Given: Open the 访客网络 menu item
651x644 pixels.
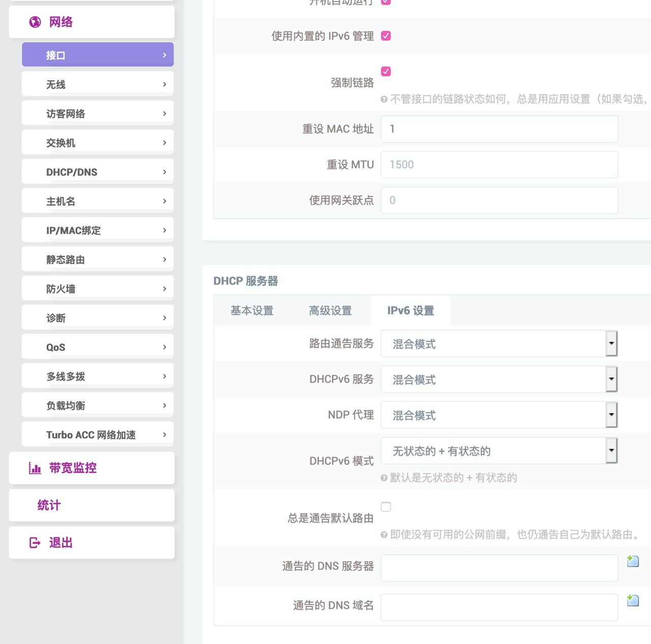Looking at the screenshot, I should [x=98, y=113].
